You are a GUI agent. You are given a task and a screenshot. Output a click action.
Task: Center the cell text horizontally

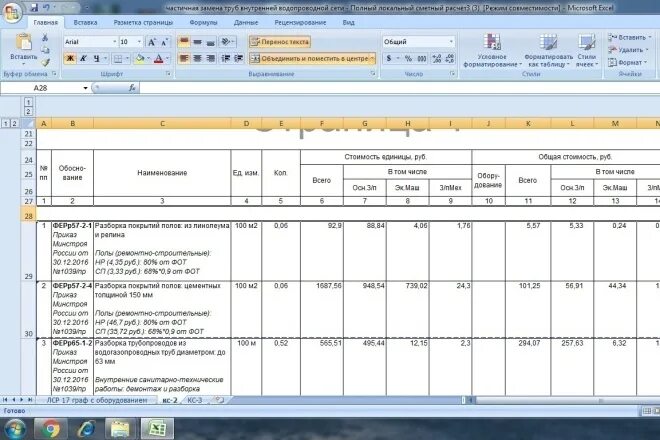(x=197, y=59)
